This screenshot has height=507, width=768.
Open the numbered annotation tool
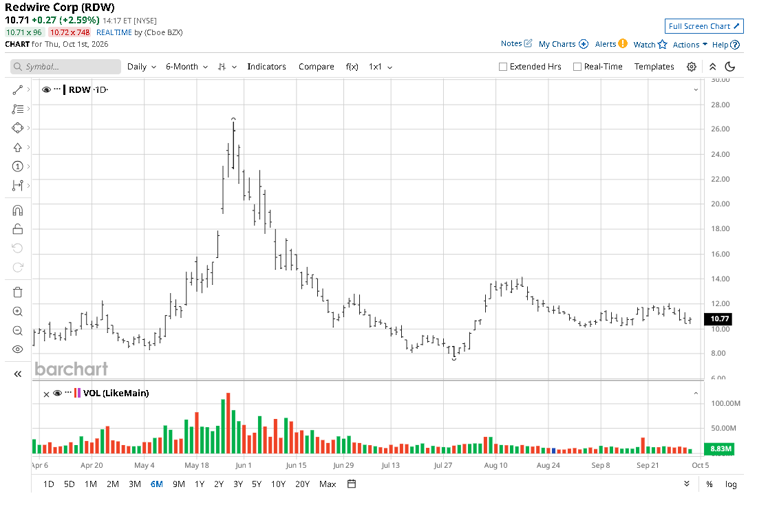[x=18, y=167]
